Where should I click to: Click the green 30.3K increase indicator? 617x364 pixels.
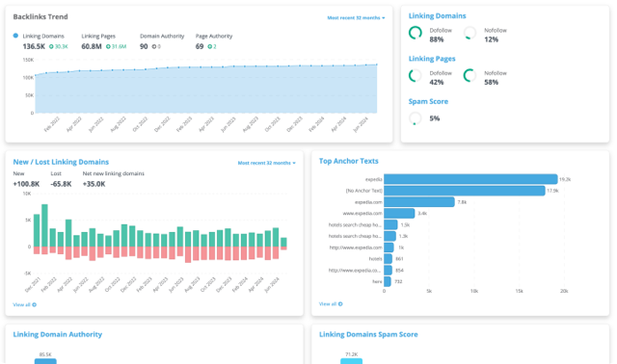(x=59, y=46)
